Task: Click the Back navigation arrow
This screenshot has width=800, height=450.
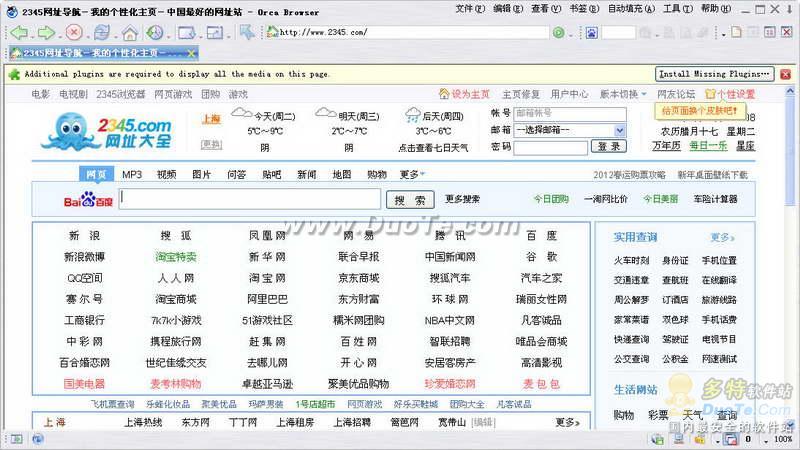Action: (17, 32)
